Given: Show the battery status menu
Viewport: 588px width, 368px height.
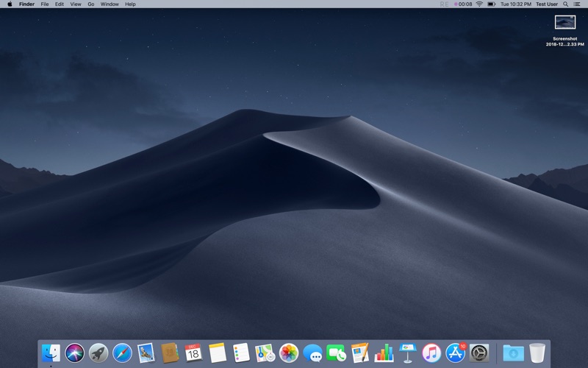Looking at the screenshot, I should coord(491,4).
